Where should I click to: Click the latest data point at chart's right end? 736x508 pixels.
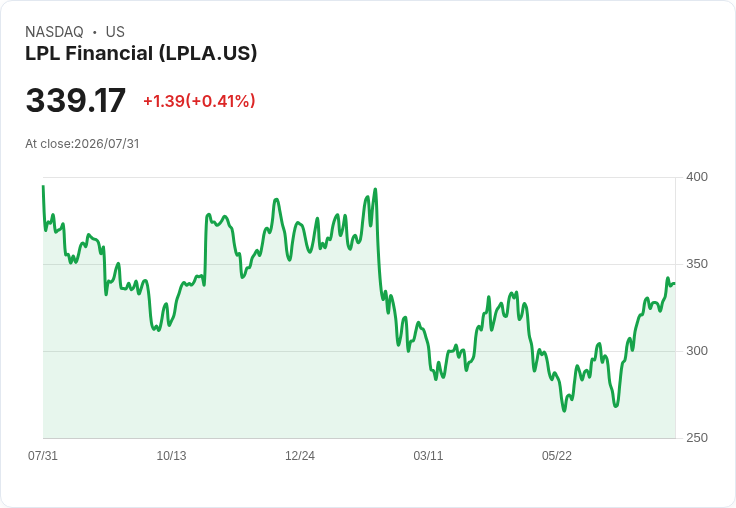tap(675, 283)
